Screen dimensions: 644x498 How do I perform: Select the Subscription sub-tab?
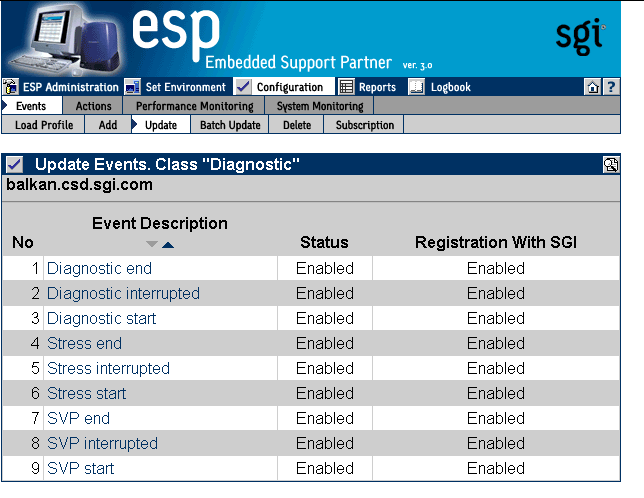tap(365, 125)
